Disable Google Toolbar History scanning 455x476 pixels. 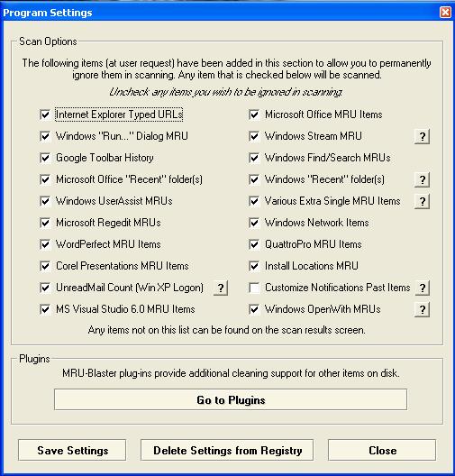45,158
